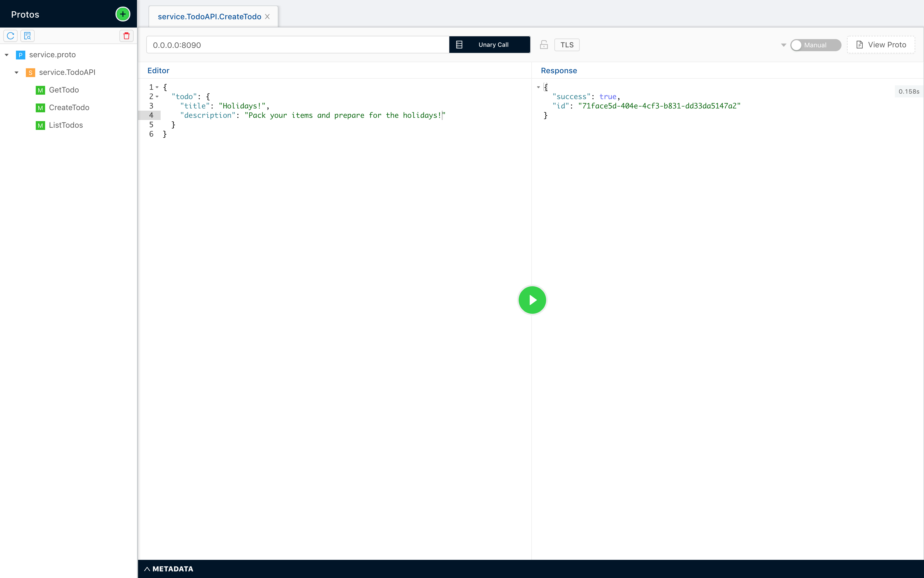Image resolution: width=924 pixels, height=578 pixels.
Task: Close the service.TodoAPI.CreateTodo tab
Action: coord(267,17)
